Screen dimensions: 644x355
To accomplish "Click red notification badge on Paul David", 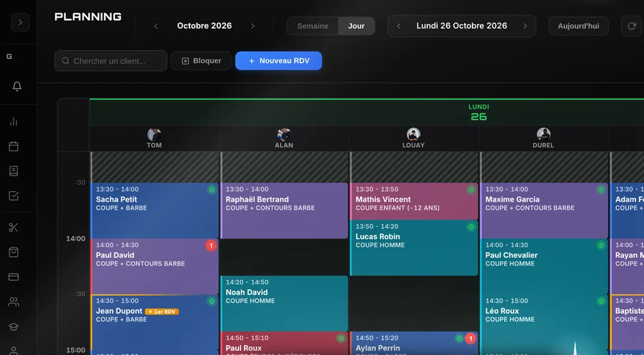I will 211,246.
